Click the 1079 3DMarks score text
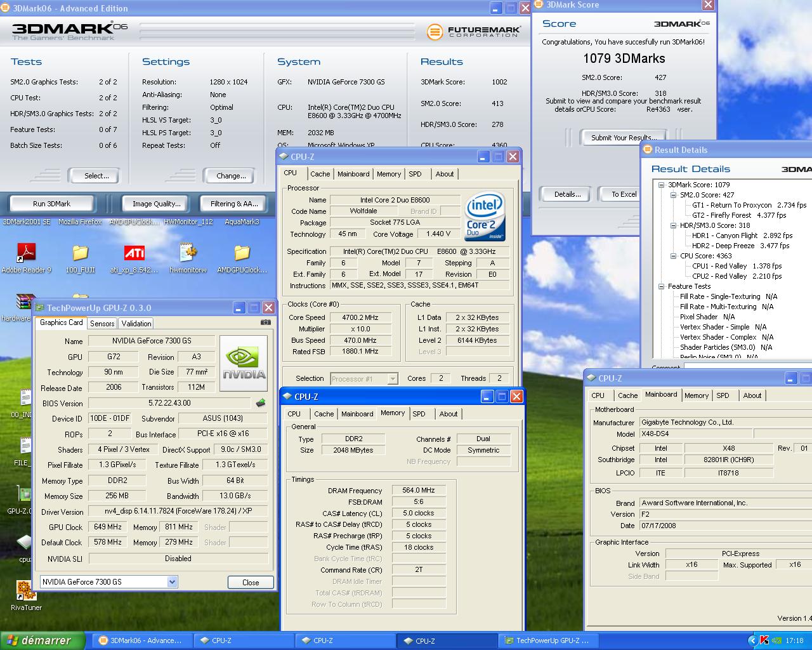The image size is (812, 650). [624, 58]
